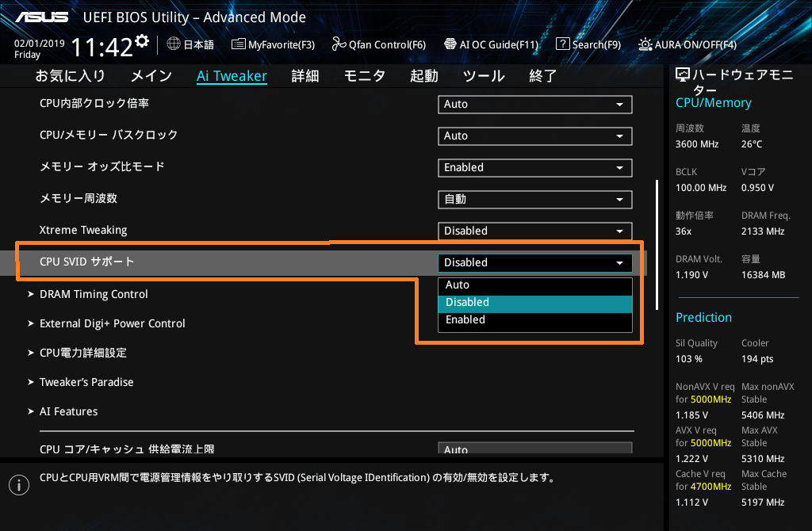Click the settings list scrollbar

click(657, 245)
